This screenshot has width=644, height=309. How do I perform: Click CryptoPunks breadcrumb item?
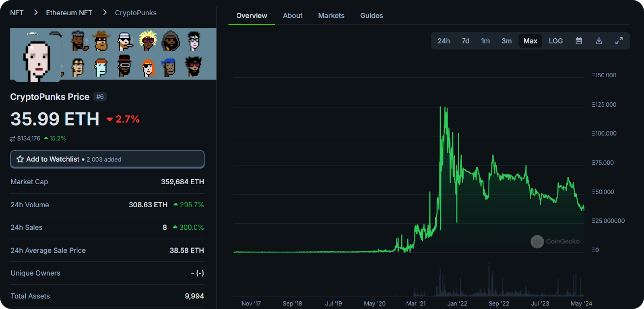(x=136, y=13)
